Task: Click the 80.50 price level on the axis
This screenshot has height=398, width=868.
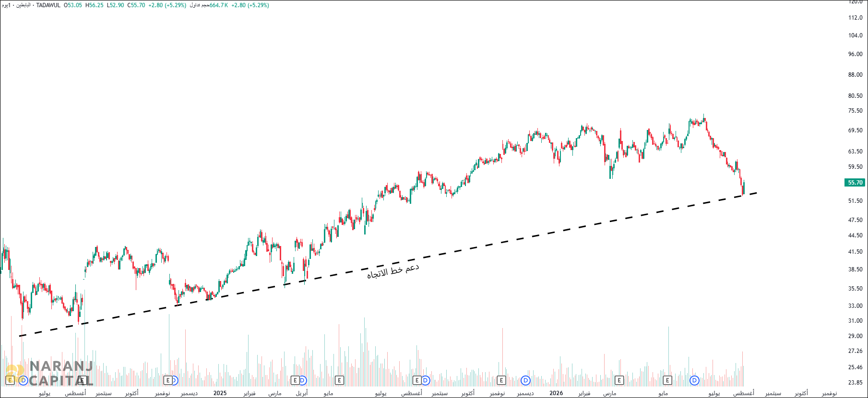Action: click(x=856, y=96)
